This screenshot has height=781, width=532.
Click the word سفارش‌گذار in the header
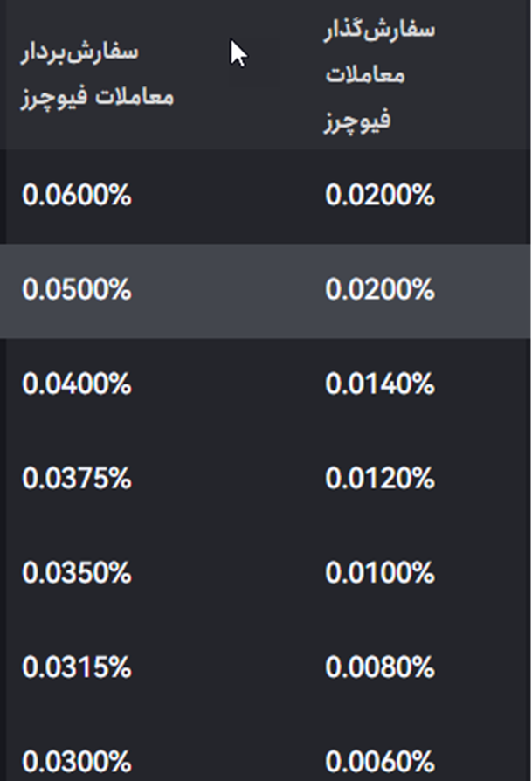tap(378, 30)
